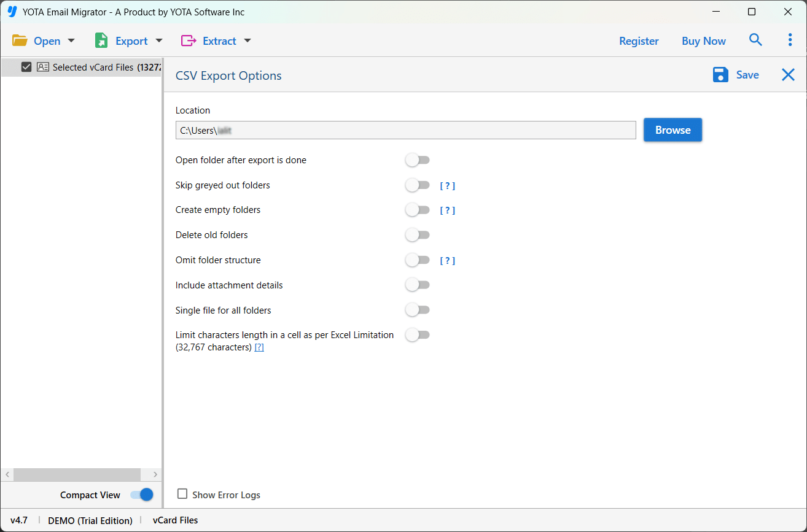Expand the Extract dropdown arrow
Viewport: 807px width, 532px height.
pos(248,41)
